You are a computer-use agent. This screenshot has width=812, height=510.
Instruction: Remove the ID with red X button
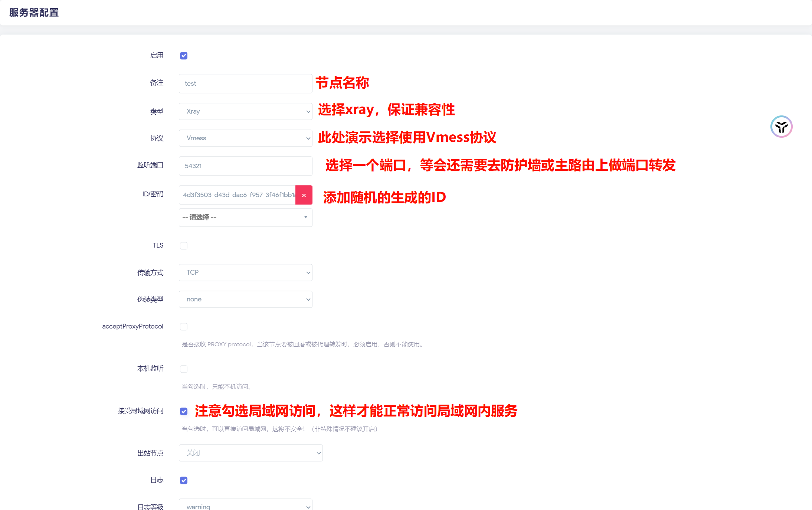(x=304, y=195)
